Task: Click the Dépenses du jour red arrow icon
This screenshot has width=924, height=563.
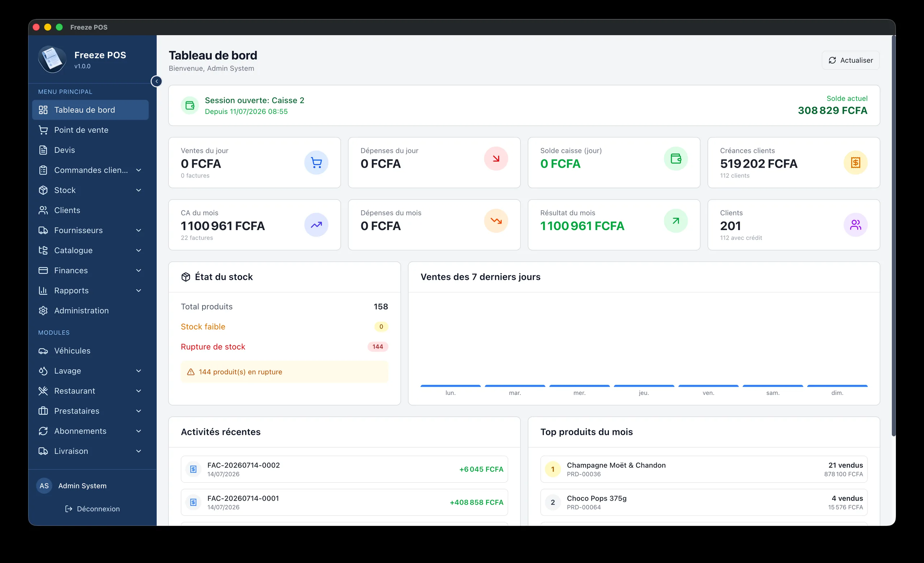Action: (x=496, y=159)
